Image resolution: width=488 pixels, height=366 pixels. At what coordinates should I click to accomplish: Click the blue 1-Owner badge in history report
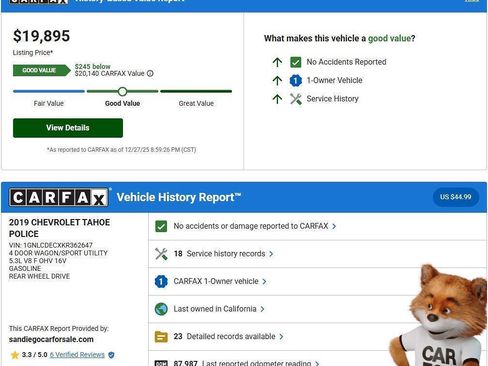161,281
